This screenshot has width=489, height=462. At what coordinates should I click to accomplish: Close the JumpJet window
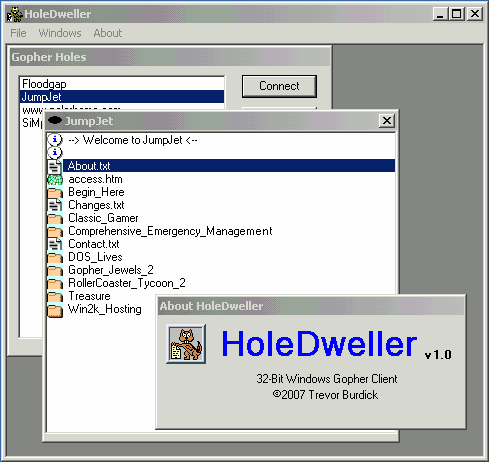coord(387,121)
